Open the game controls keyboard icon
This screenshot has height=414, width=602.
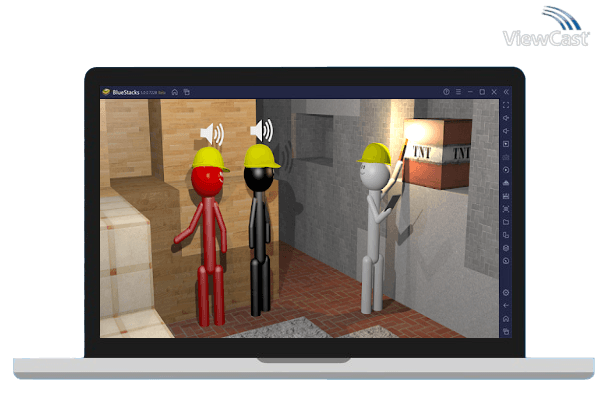point(506,157)
